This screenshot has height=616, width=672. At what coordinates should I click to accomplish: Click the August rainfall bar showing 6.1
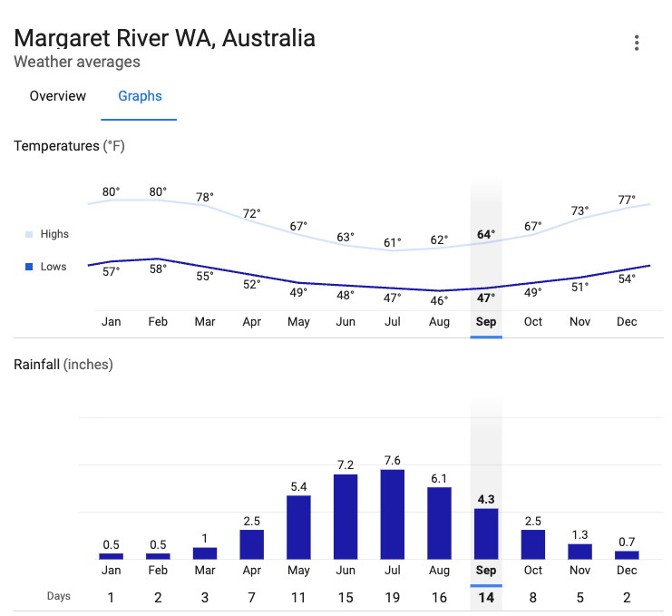pos(439,523)
